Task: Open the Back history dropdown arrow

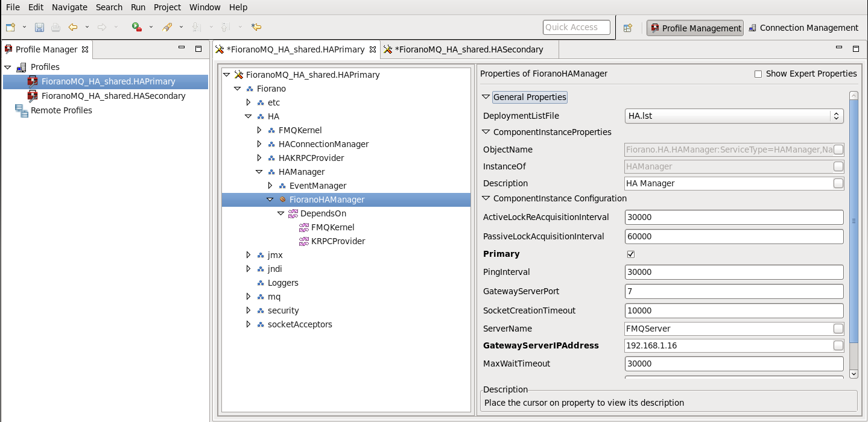Action: coord(87,27)
